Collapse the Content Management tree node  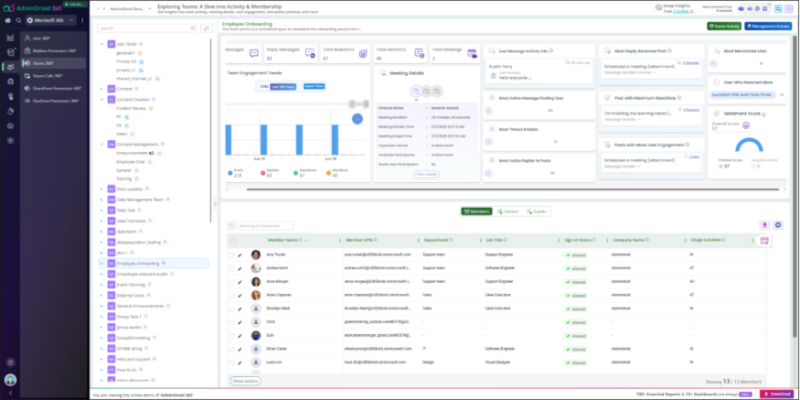tap(102, 144)
